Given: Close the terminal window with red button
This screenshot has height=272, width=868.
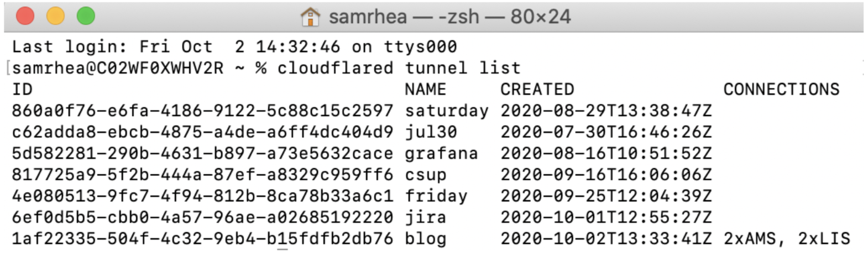Looking at the screenshot, I should pyautogui.click(x=25, y=16).
